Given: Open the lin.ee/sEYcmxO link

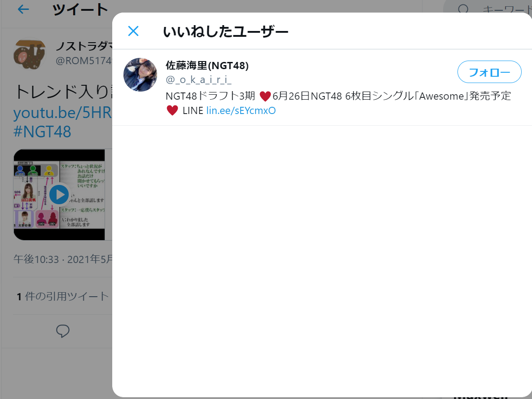Looking at the screenshot, I should [x=241, y=110].
